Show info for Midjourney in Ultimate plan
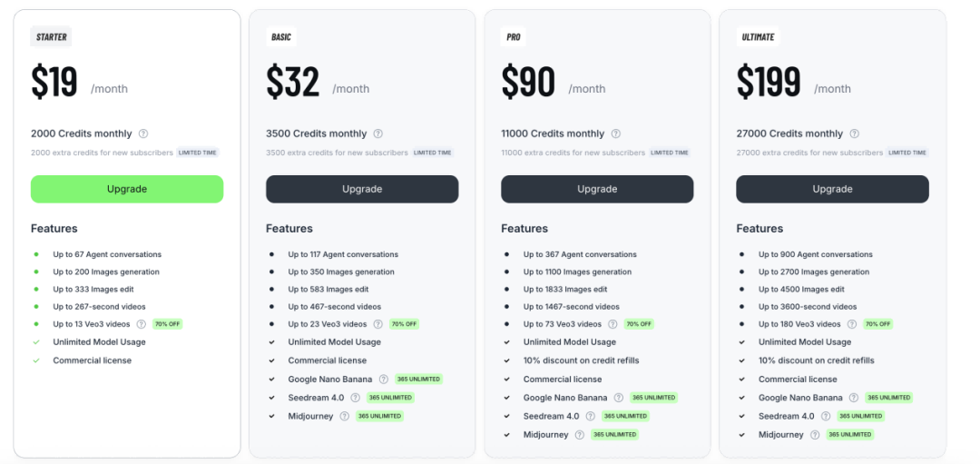The image size is (980, 464). [815, 435]
